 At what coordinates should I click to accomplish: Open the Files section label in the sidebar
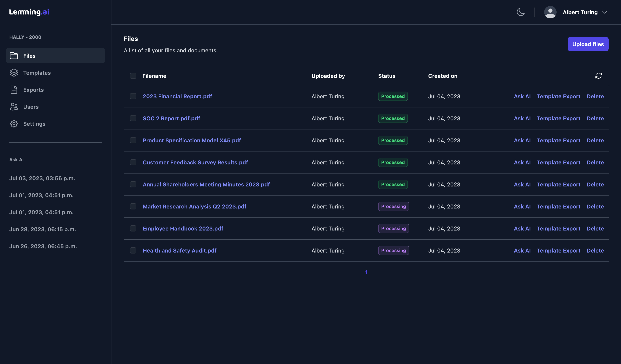(29, 56)
